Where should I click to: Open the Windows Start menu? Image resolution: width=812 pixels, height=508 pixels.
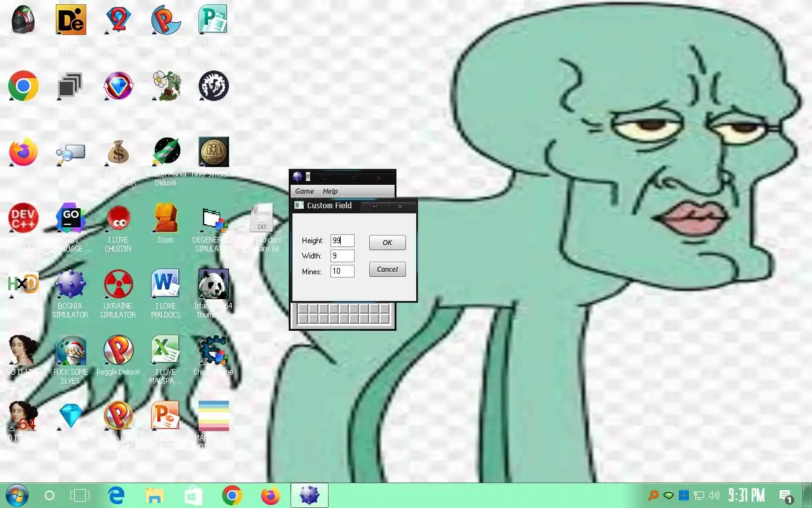(x=16, y=495)
